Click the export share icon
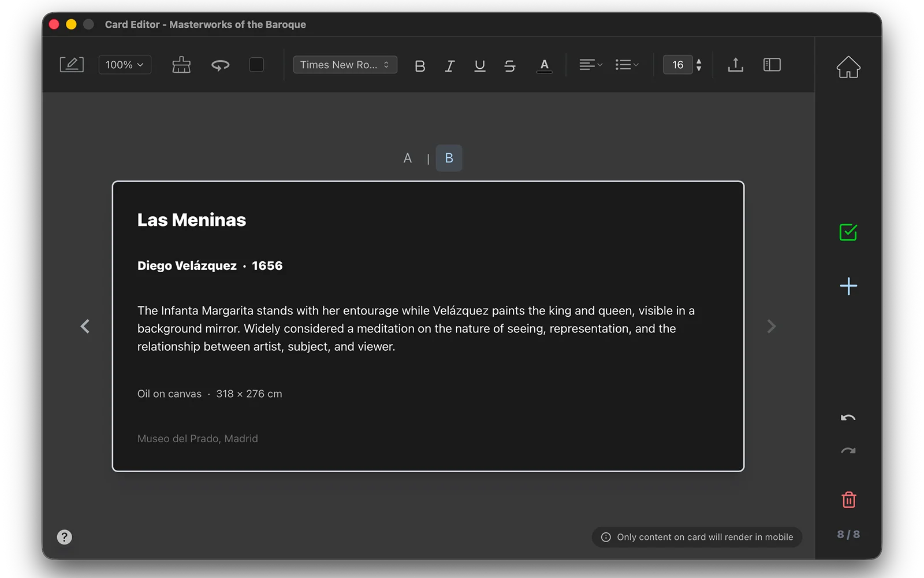 (x=735, y=65)
